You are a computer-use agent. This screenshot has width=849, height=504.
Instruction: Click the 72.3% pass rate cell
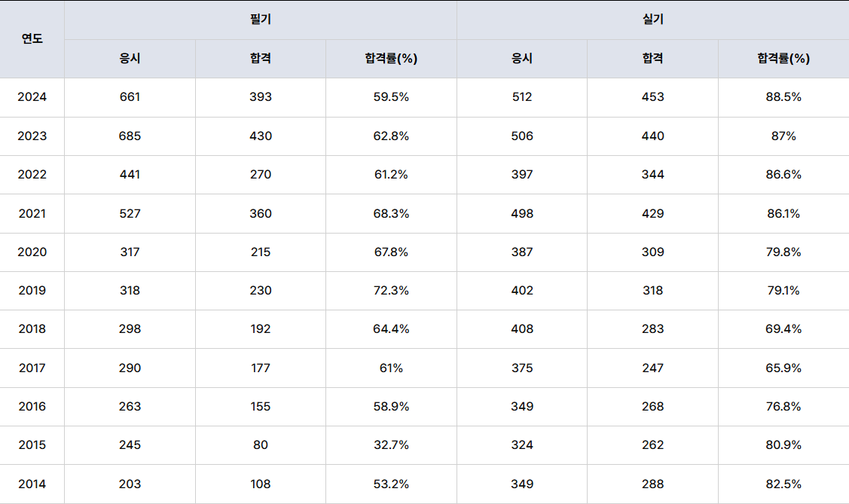coord(391,291)
